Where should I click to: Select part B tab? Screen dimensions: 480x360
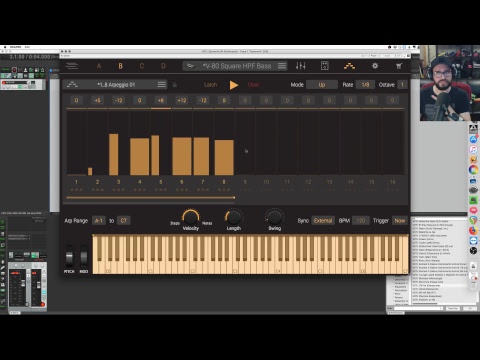click(x=120, y=66)
